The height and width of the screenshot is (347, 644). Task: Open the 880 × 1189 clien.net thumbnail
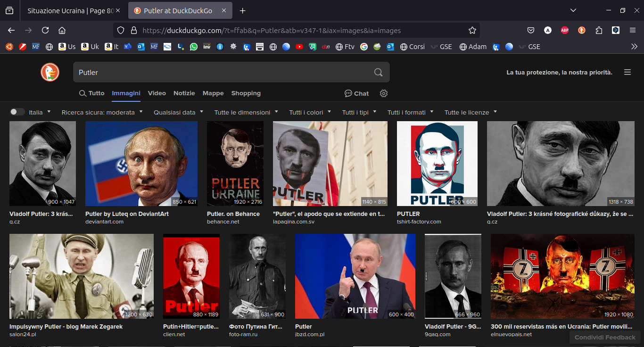[191, 276]
